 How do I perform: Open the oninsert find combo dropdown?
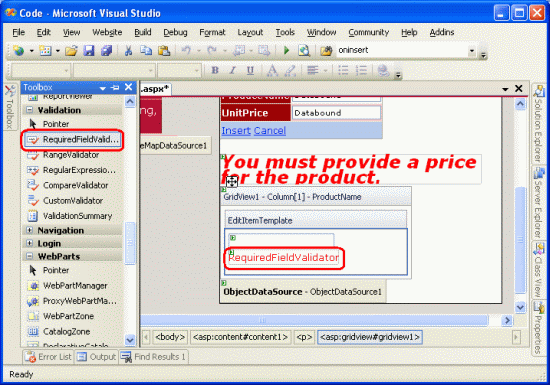point(472,50)
